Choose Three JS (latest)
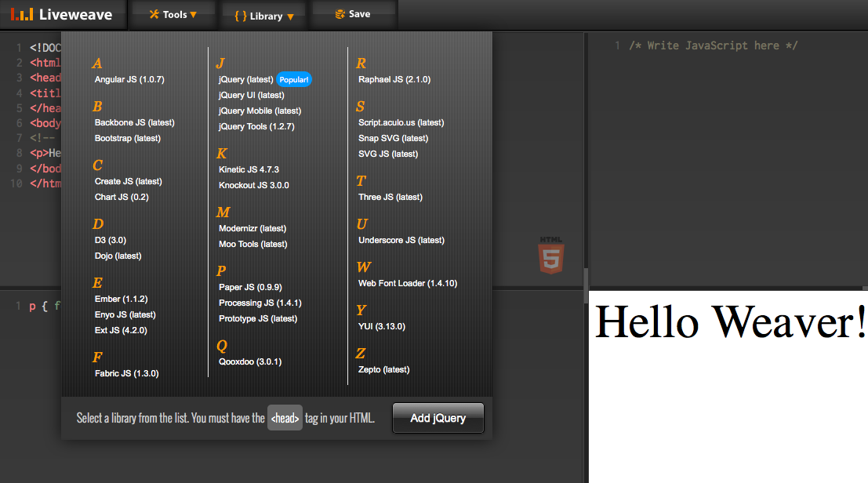Screen dimensions: 868x483 point(390,197)
